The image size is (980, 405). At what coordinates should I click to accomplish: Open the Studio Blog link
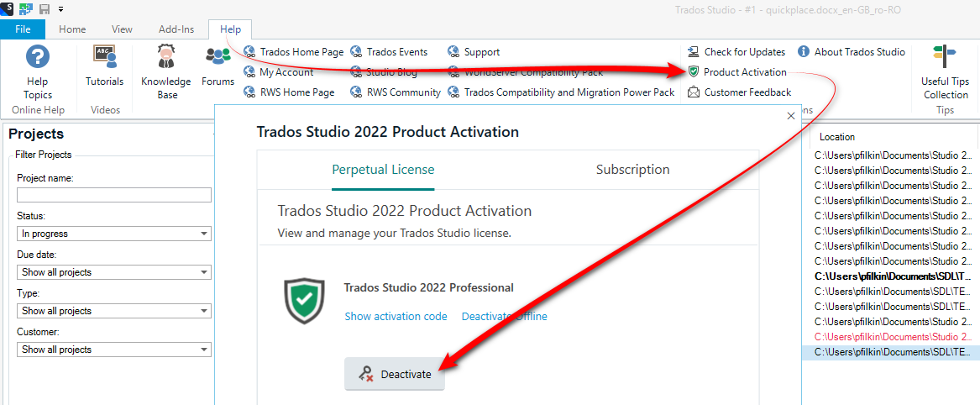pos(384,72)
